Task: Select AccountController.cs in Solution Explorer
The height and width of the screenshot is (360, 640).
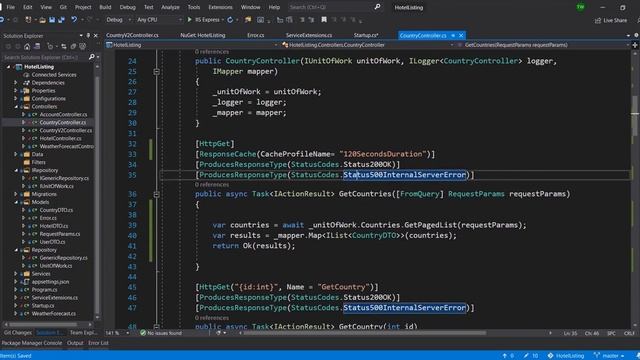Action: coord(63,115)
